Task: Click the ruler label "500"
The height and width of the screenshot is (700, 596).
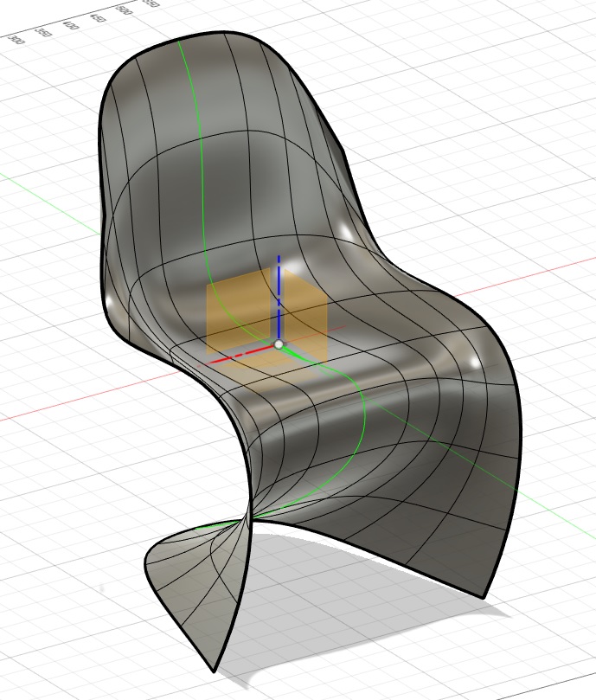Action: pos(124,10)
